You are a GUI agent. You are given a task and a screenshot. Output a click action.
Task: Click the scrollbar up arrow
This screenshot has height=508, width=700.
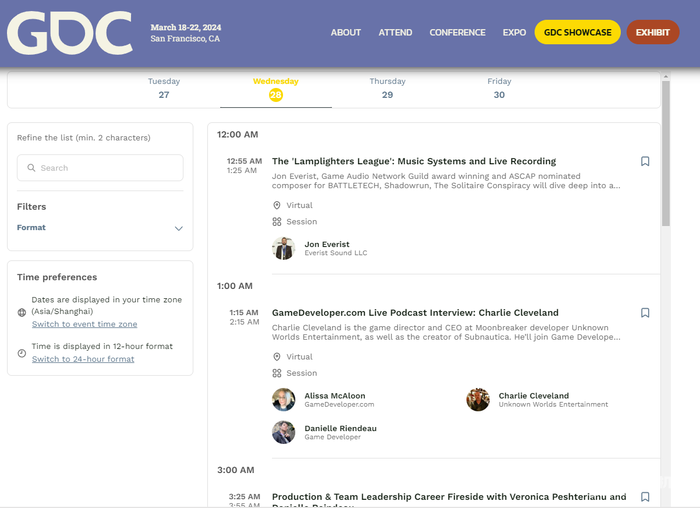click(666, 77)
